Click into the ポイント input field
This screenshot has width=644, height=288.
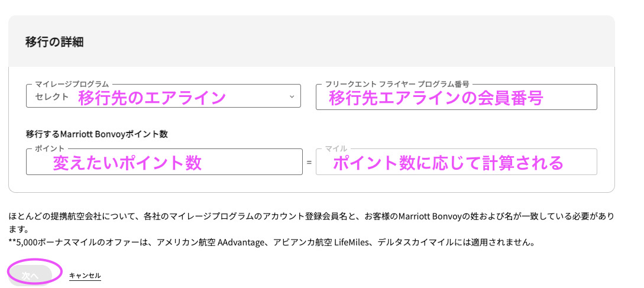point(163,162)
